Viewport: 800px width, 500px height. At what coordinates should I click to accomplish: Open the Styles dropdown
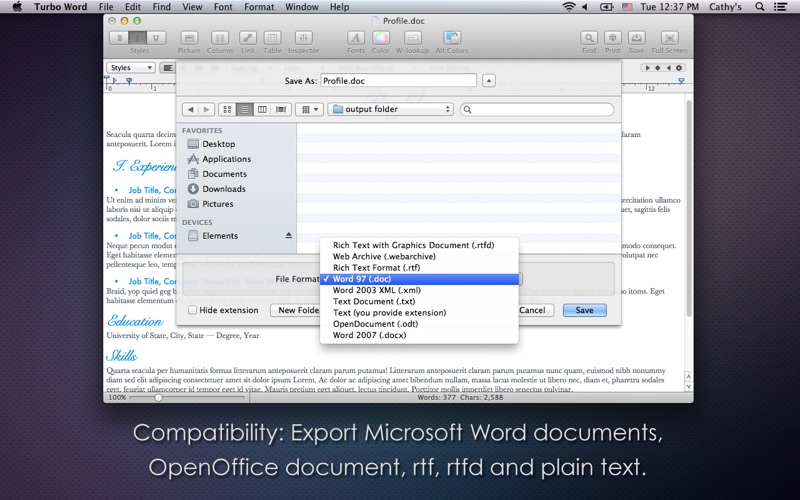click(x=131, y=67)
